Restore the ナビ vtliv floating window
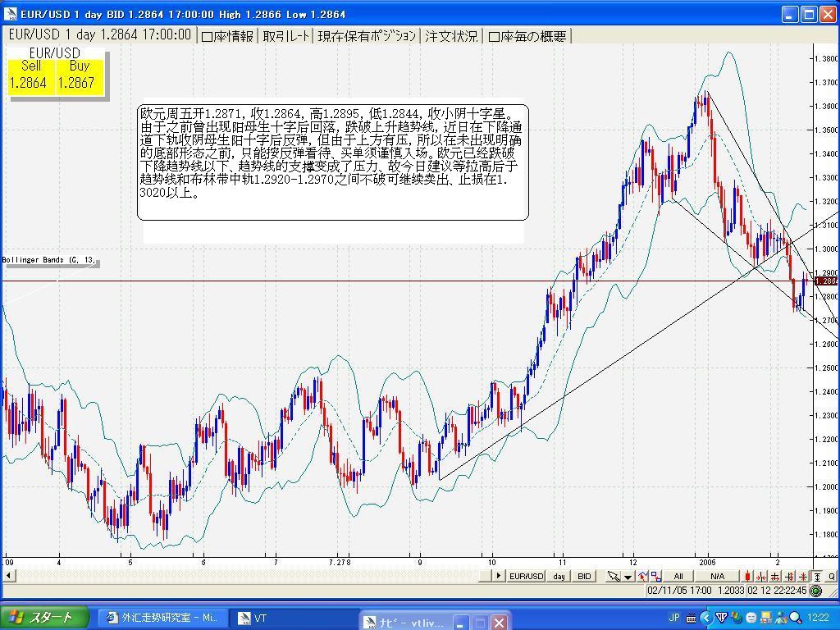Viewport: 840px width, 630px height. pyautogui.click(x=481, y=623)
